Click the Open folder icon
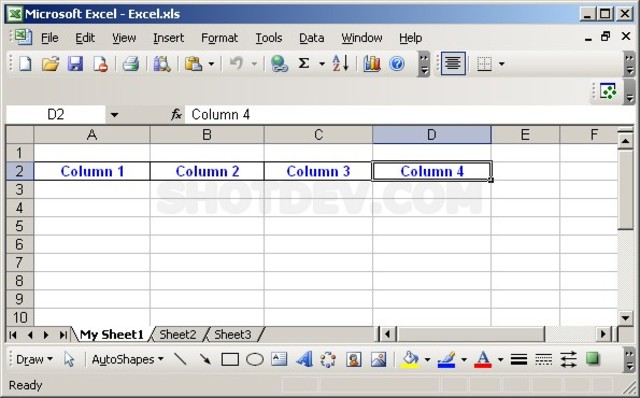The width and height of the screenshot is (640, 398). 51,64
